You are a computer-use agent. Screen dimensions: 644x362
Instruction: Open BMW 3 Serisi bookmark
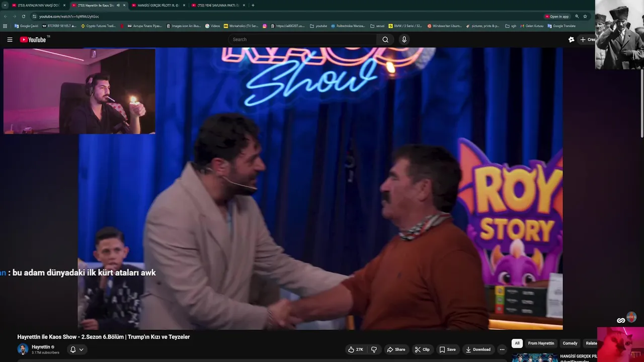point(405,26)
